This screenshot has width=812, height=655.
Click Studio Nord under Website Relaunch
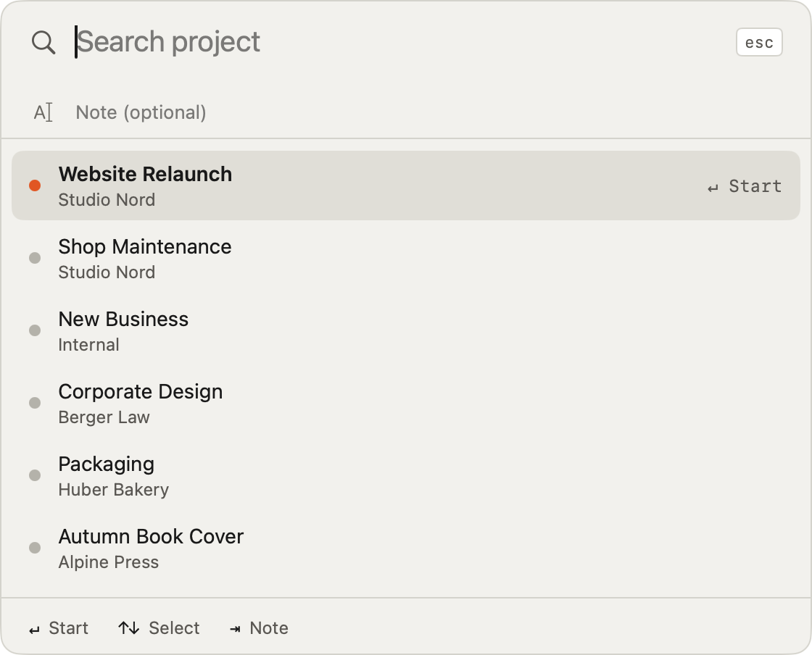point(107,200)
